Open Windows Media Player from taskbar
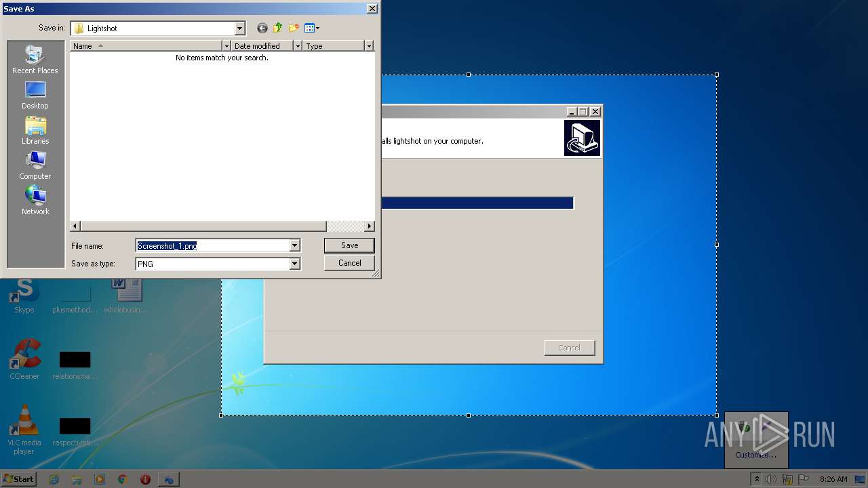Screen dimensions: 868x488 tap(100, 479)
